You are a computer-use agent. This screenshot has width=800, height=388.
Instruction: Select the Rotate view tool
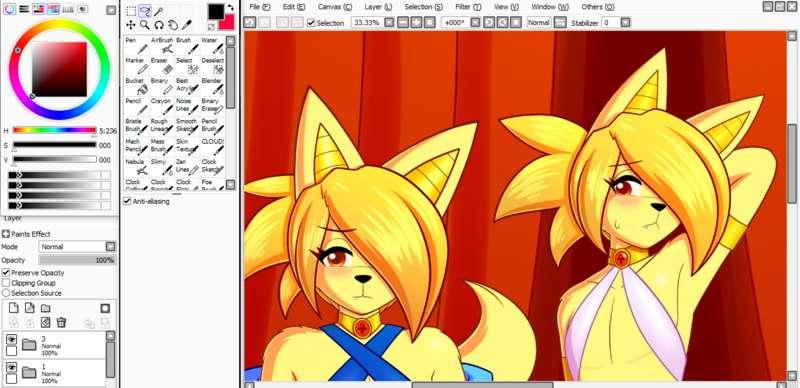[159, 25]
